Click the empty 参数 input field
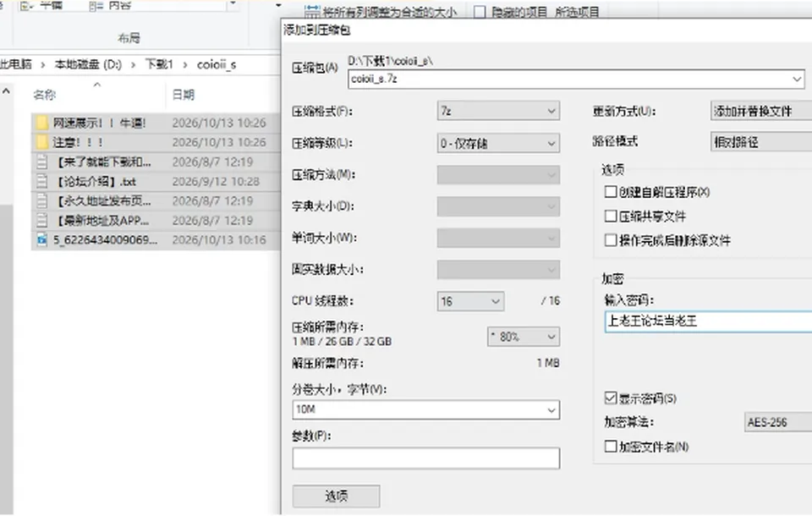Image resolution: width=812 pixels, height=516 pixels. click(x=425, y=458)
